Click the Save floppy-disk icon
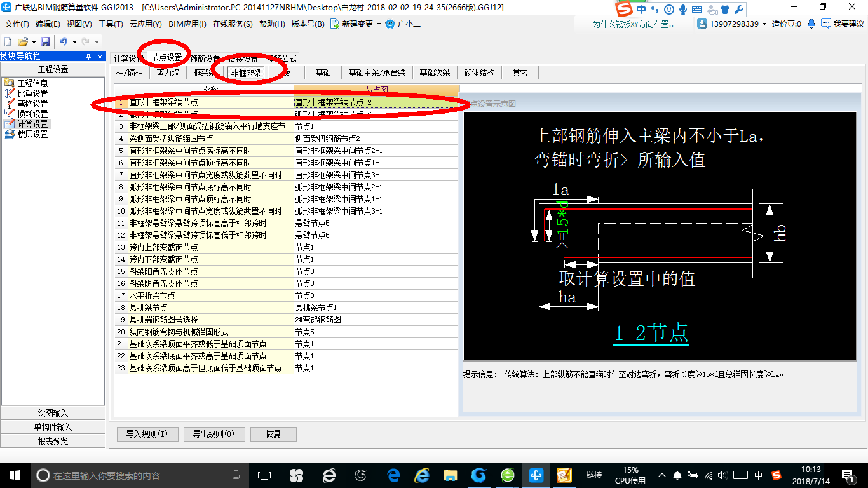The height and width of the screenshot is (488, 868). [45, 42]
